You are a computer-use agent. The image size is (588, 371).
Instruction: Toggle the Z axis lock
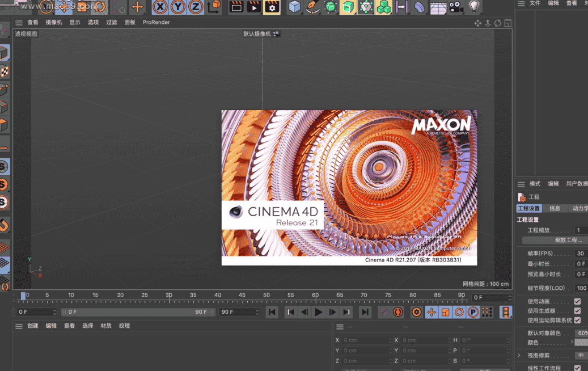pyautogui.click(x=196, y=7)
